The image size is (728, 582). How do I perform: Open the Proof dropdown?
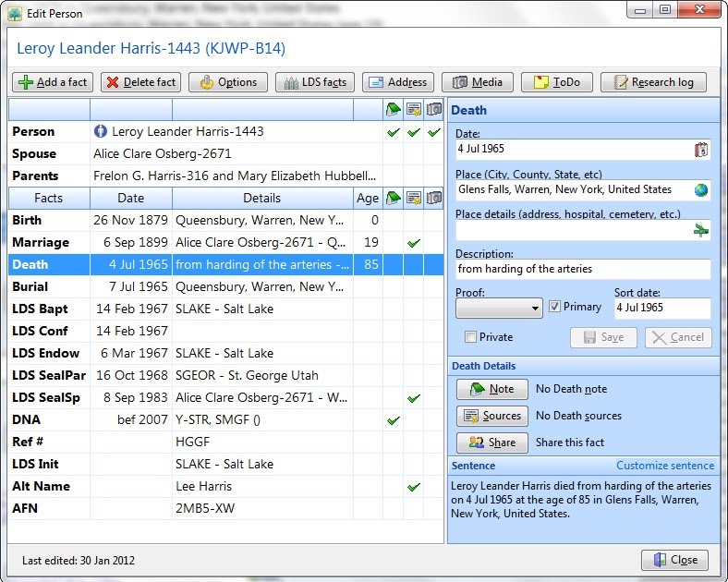[x=499, y=308]
